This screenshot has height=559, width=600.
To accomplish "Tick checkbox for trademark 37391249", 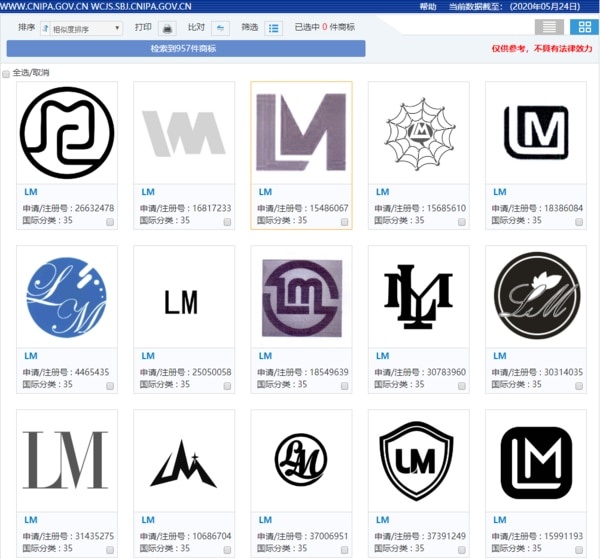I will click(462, 550).
